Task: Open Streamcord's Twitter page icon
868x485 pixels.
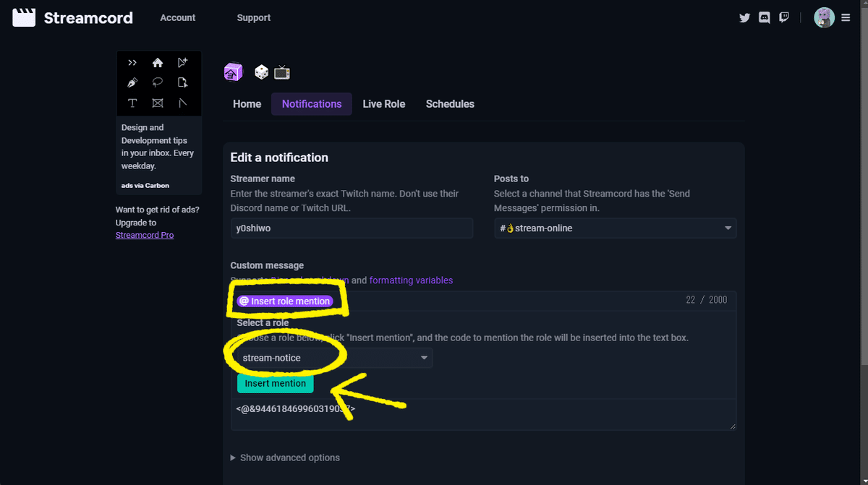Action: (744, 17)
